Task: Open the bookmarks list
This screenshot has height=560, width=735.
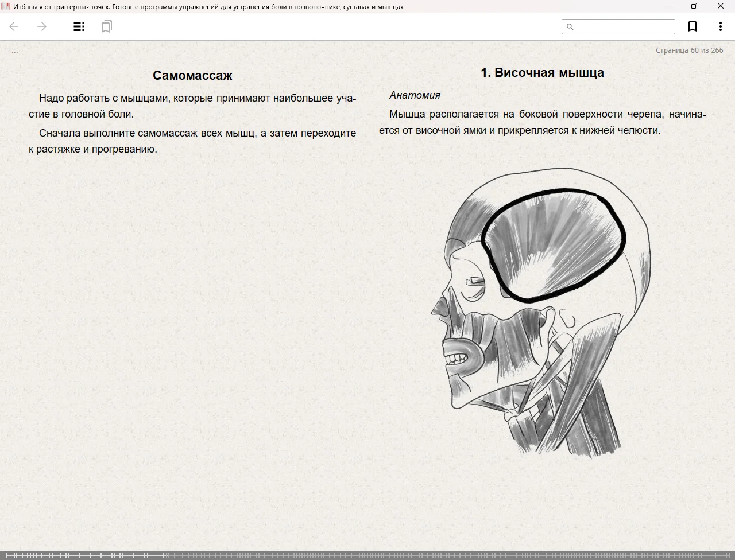Action: [x=106, y=26]
